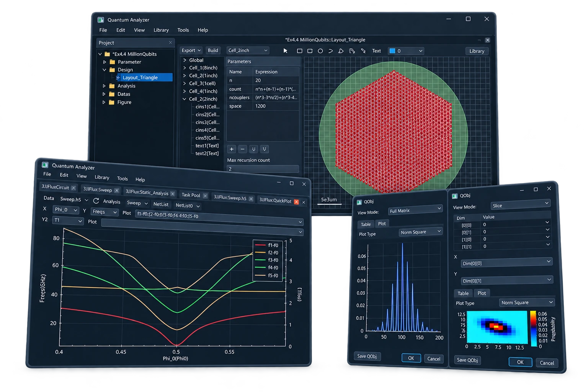Open the Full Matrix view mode dropdown
The height and width of the screenshot is (392, 588).
pos(415,210)
